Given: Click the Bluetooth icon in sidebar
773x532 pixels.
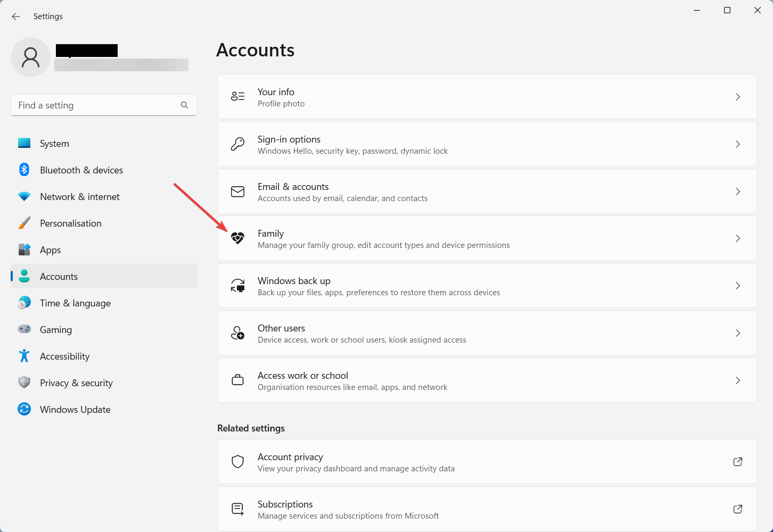Looking at the screenshot, I should point(24,170).
